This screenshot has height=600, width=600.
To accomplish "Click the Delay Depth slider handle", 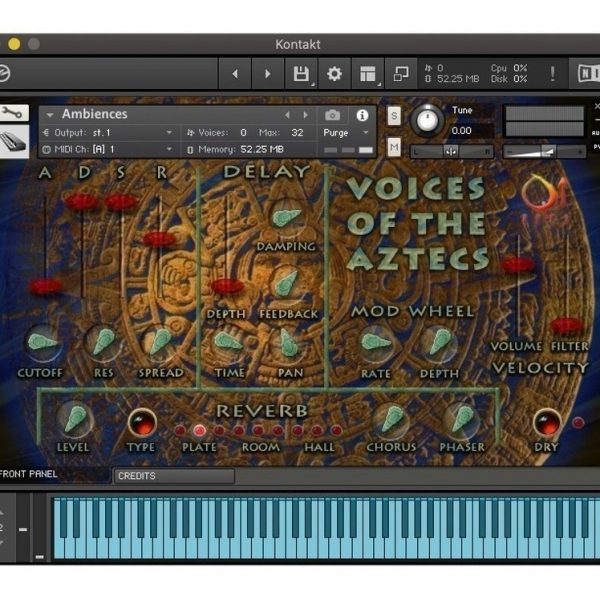I will 227,286.
